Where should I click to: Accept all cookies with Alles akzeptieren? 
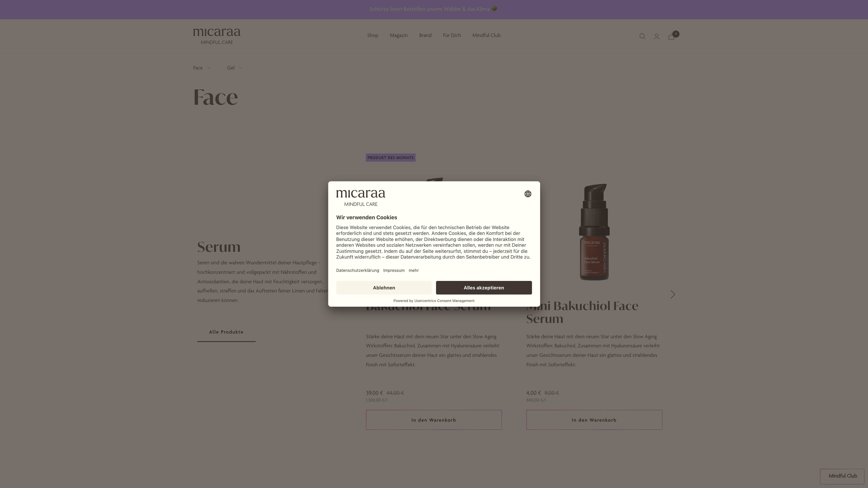[x=484, y=288]
